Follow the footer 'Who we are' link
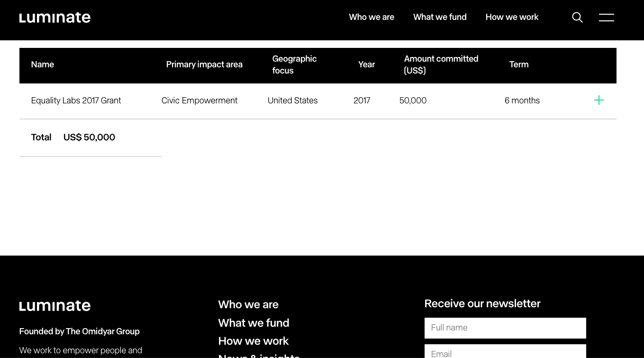Screen dimensions: 644x358 coord(248,304)
